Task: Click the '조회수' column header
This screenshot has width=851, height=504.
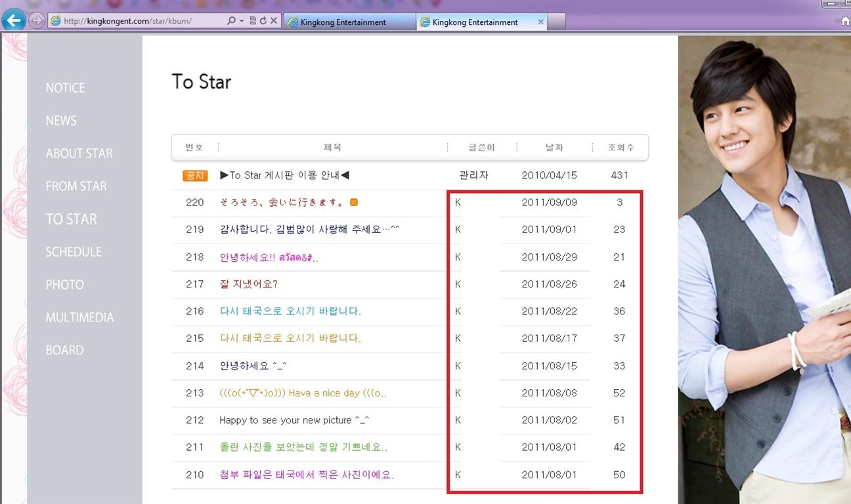Action: point(621,148)
